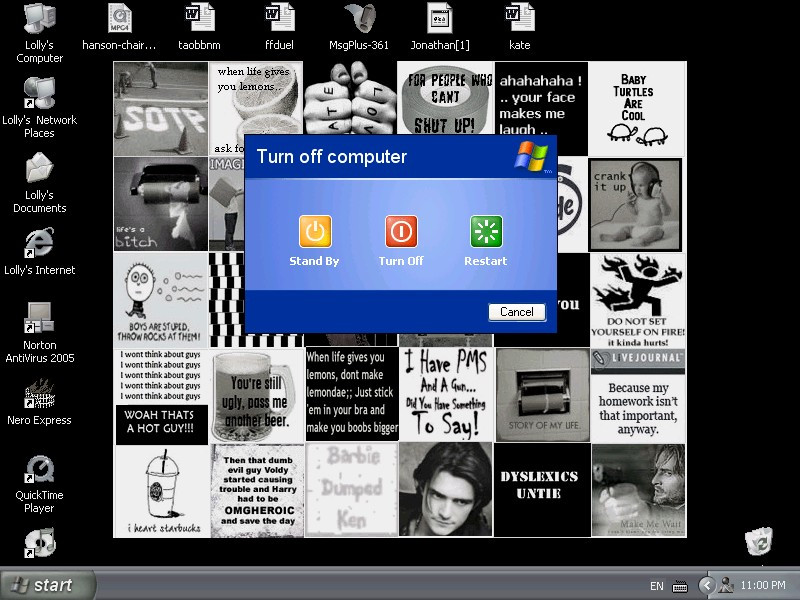The image size is (800, 600).
Task: Select the Jonathan[1] file icon
Action: pyautogui.click(x=439, y=18)
